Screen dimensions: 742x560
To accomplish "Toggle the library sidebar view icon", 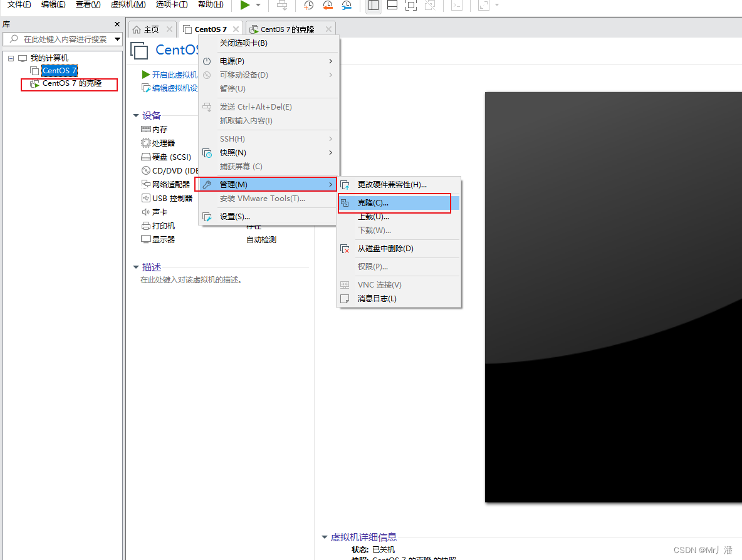I will click(x=374, y=5).
